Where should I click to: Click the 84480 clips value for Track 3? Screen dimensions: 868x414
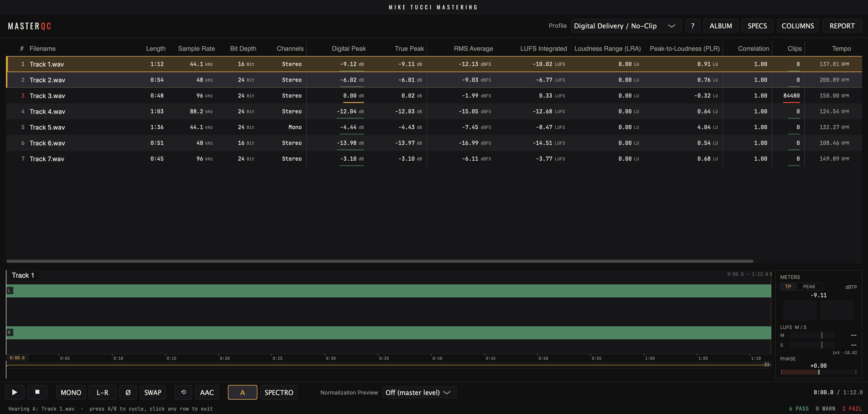point(792,96)
